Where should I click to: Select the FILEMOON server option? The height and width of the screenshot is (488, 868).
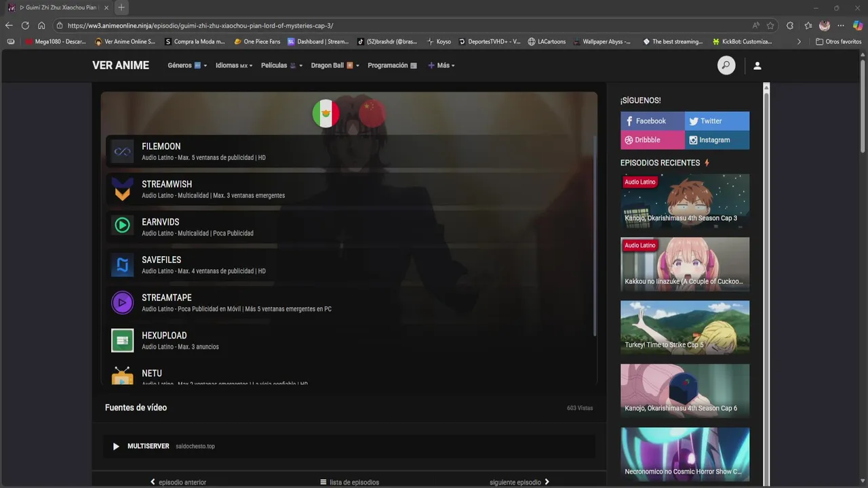[349, 152]
